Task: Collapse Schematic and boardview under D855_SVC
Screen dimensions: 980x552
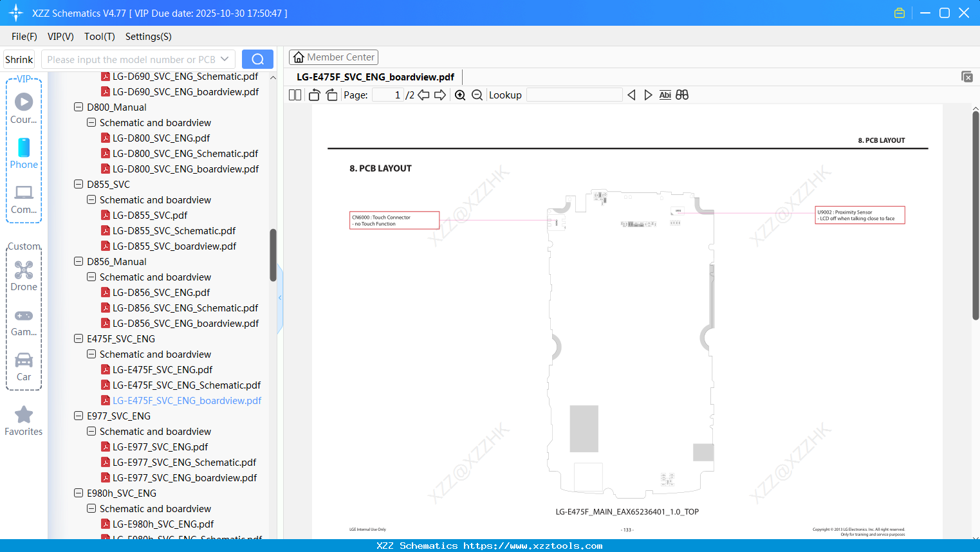Action: point(91,200)
